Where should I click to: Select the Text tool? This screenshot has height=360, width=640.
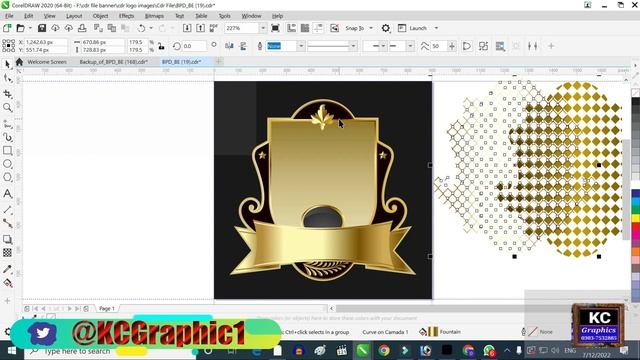(x=7, y=193)
